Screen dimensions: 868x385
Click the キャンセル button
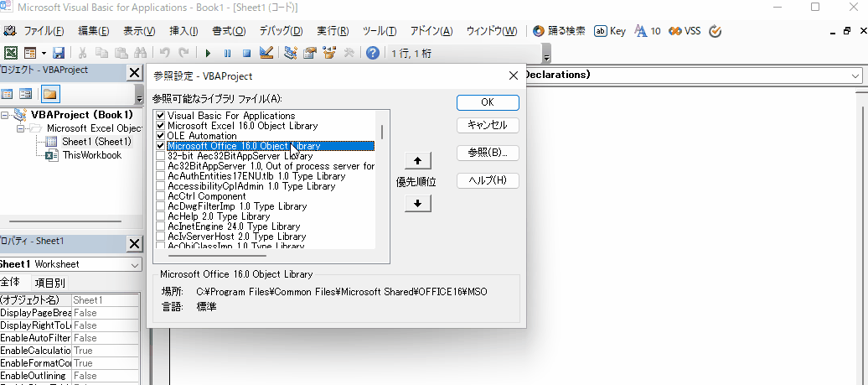pyautogui.click(x=488, y=125)
